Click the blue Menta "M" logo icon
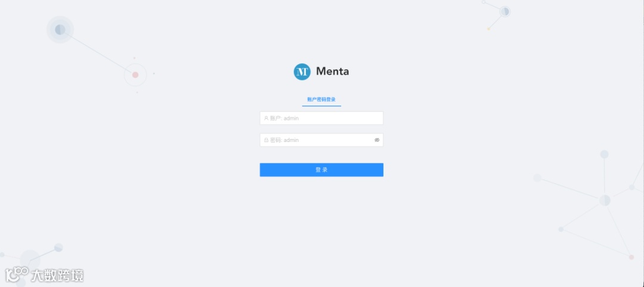The width and height of the screenshot is (644, 287). [x=302, y=72]
